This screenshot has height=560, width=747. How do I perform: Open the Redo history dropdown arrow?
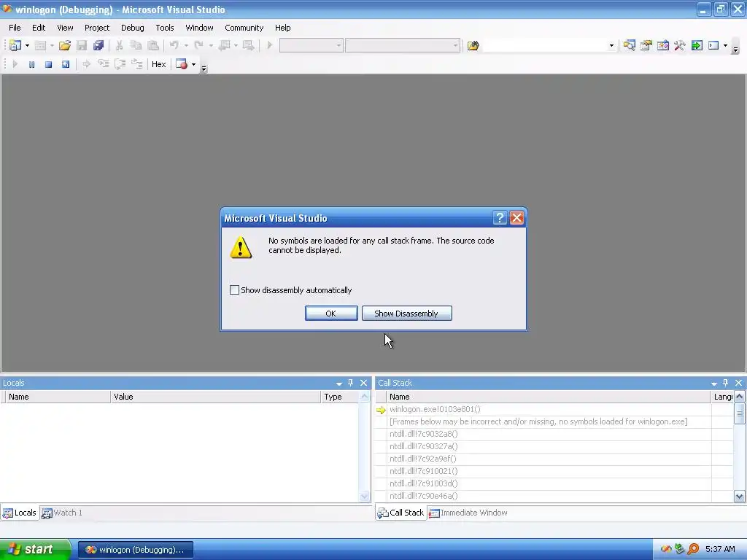211,45
